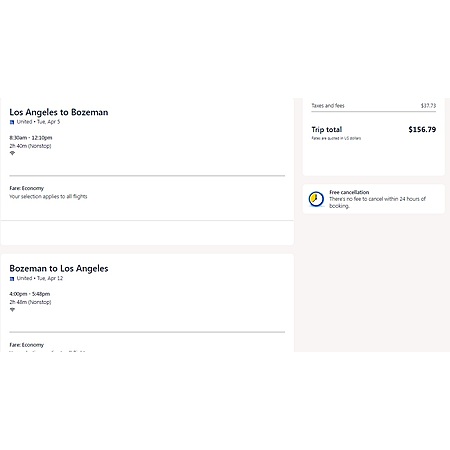Click the Trip total label
This screenshot has height=450, width=450.
327,130
